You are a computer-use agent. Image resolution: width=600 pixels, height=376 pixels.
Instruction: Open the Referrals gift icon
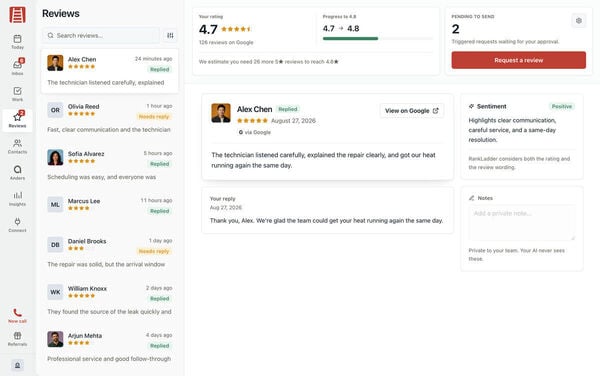pyautogui.click(x=17, y=335)
